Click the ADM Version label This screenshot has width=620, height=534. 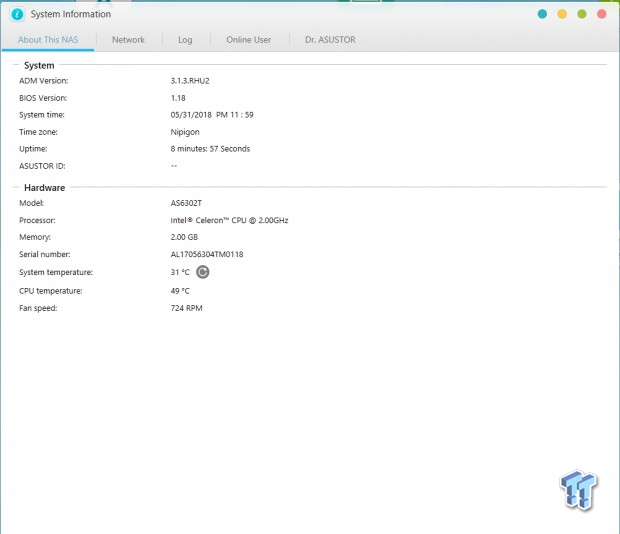[43, 81]
